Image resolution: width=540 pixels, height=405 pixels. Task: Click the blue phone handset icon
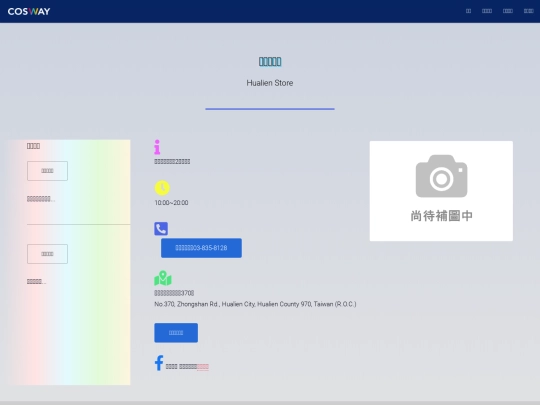tap(161, 229)
